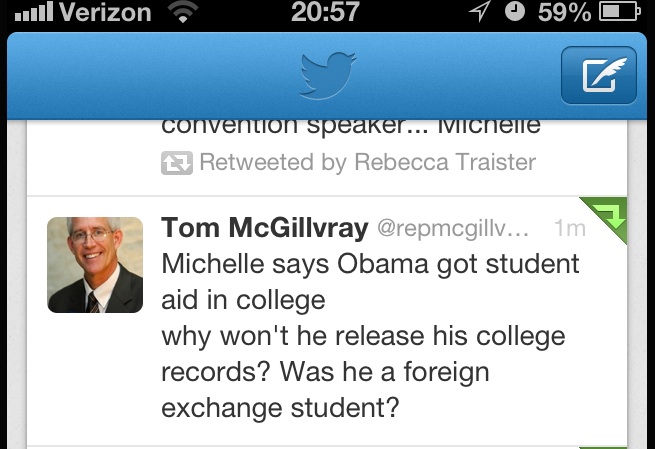This screenshot has width=655, height=449.
Task: Tap the location services arrow icon
Action: 479,13
